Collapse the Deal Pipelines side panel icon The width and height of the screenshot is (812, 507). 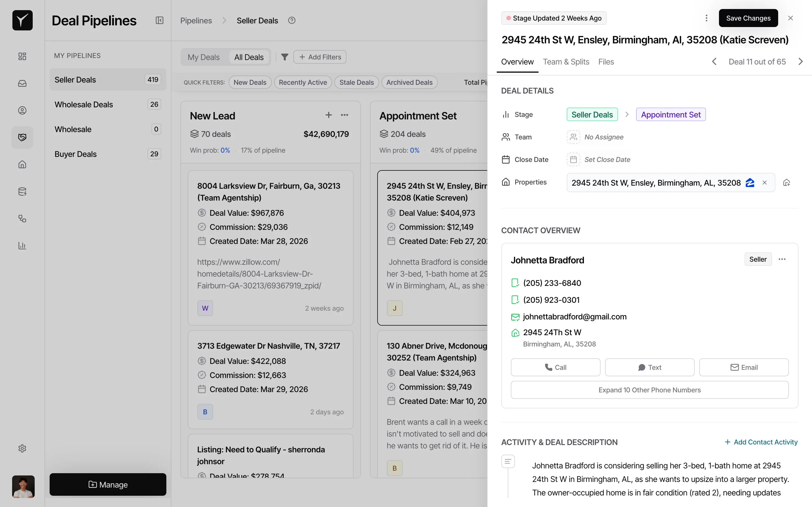click(x=159, y=21)
